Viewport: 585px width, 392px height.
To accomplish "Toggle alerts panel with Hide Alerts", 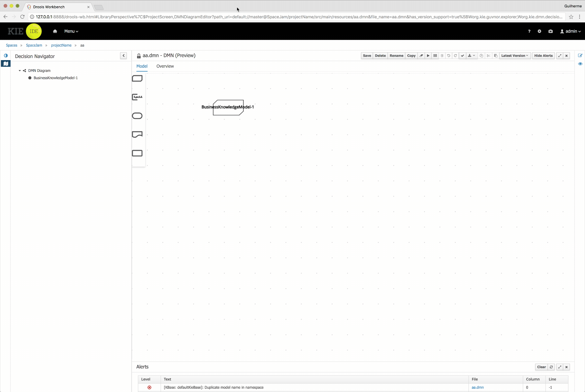I will tap(543, 56).
